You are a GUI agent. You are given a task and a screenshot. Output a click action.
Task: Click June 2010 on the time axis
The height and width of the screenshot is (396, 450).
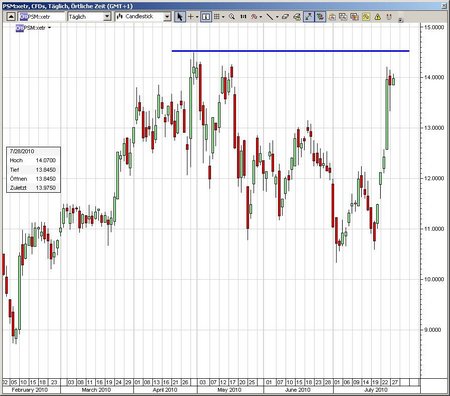297,390
